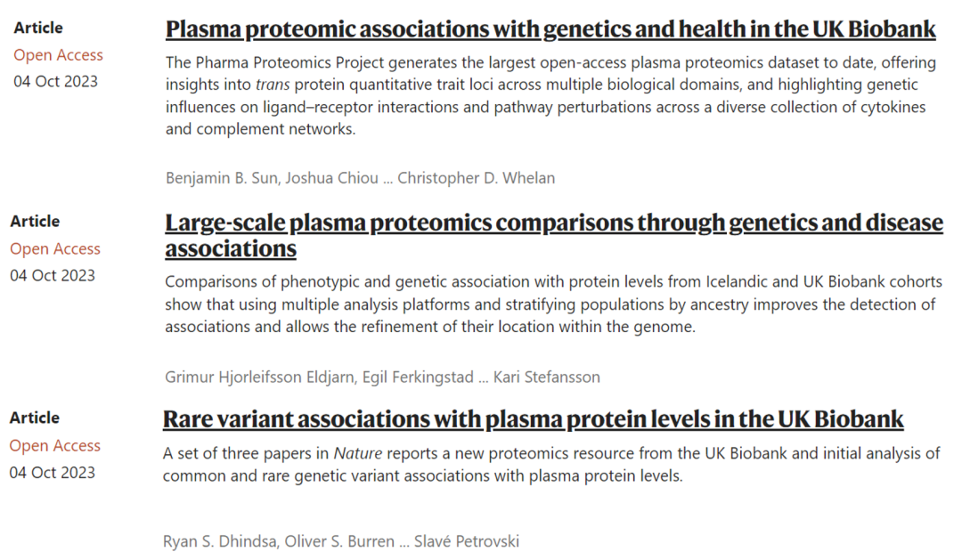Click the Pharma Proteomics Project summary paragraph
Screen dimensions: 962x560
pyautogui.click(x=545, y=96)
